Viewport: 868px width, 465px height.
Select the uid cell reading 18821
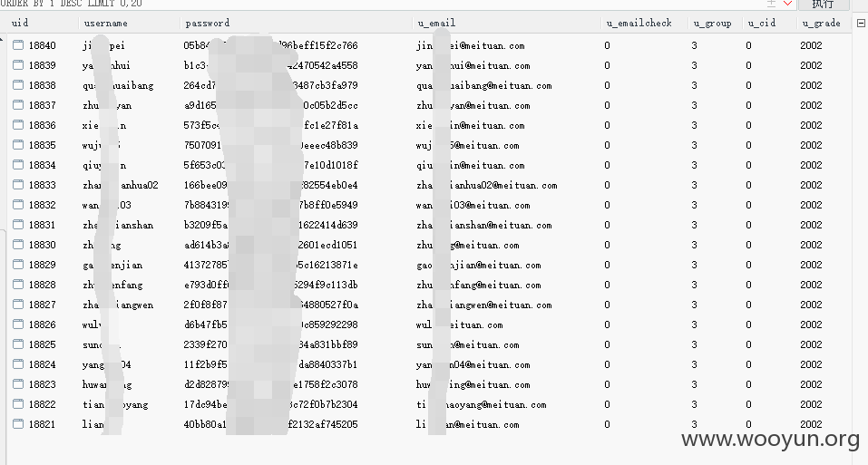pyautogui.click(x=42, y=423)
